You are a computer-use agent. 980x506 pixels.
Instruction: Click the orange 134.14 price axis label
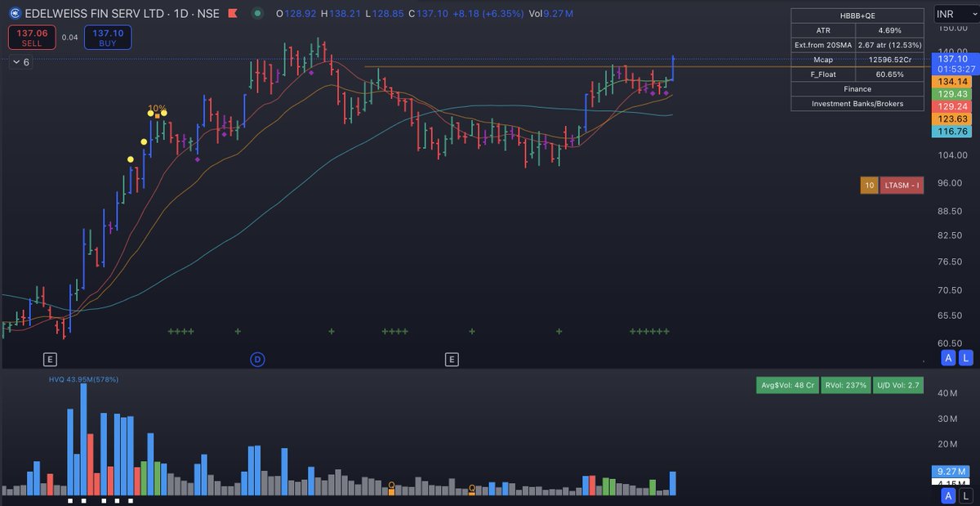click(x=953, y=82)
